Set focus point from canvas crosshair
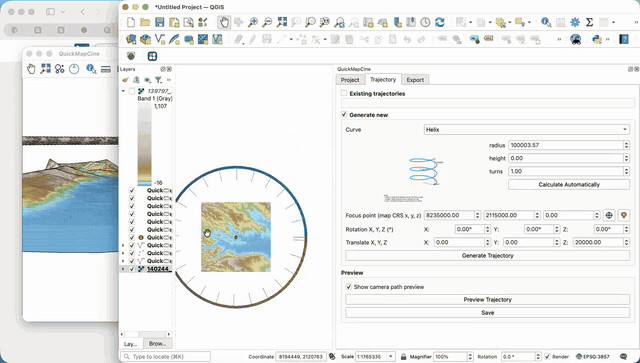Image resolution: width=640 pixels, height=363 pixels. 609,215
